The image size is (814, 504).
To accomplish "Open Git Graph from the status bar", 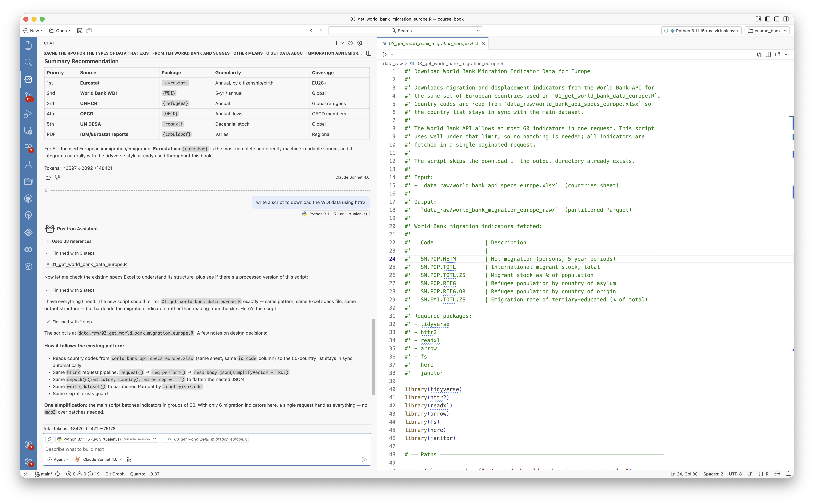I will click(x=115, y=474).
